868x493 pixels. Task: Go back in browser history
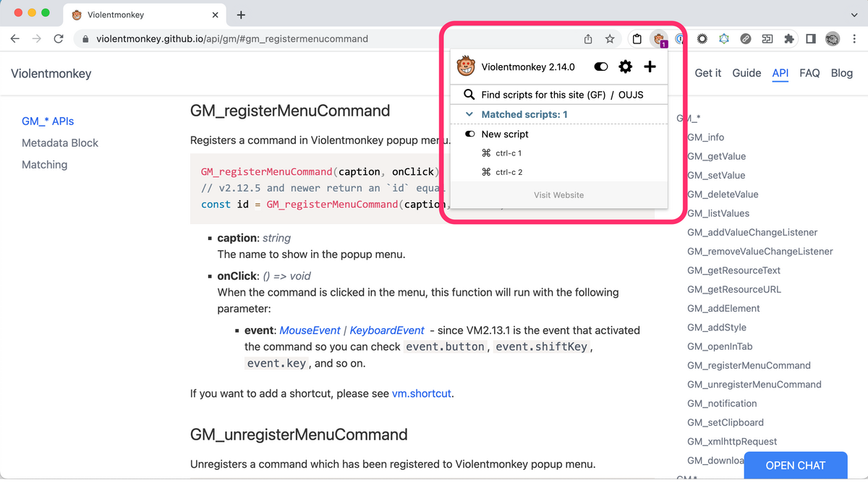15,39
